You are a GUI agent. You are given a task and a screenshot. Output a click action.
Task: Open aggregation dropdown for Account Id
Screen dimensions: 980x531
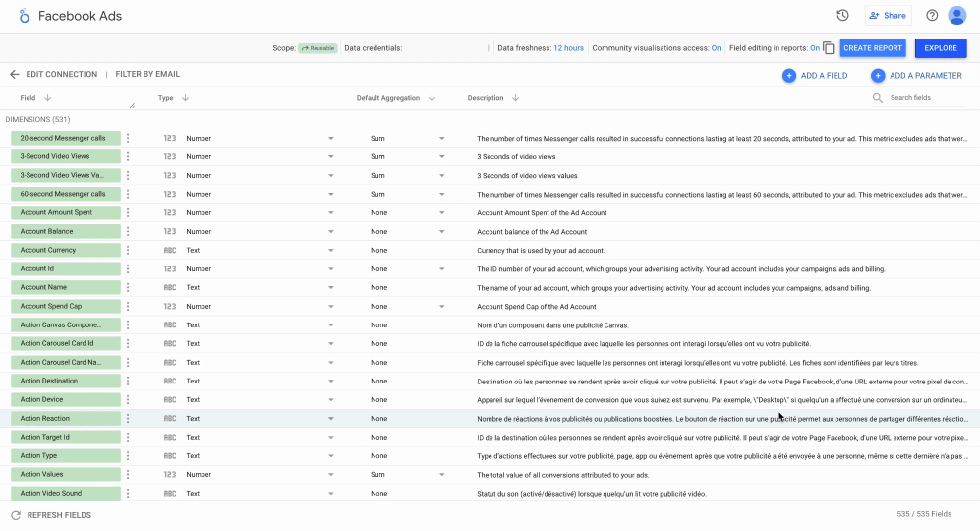441,268
